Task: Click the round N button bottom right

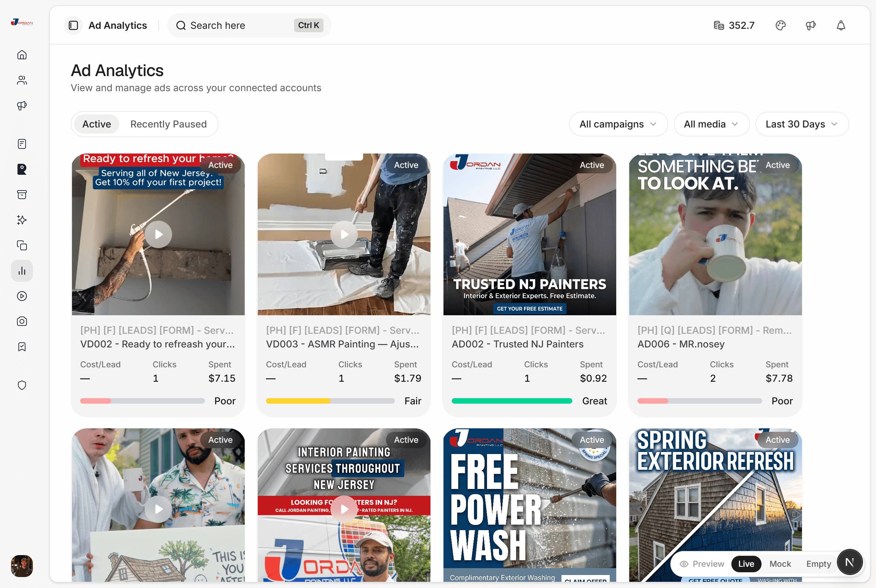Action: [x=850, y=562]
